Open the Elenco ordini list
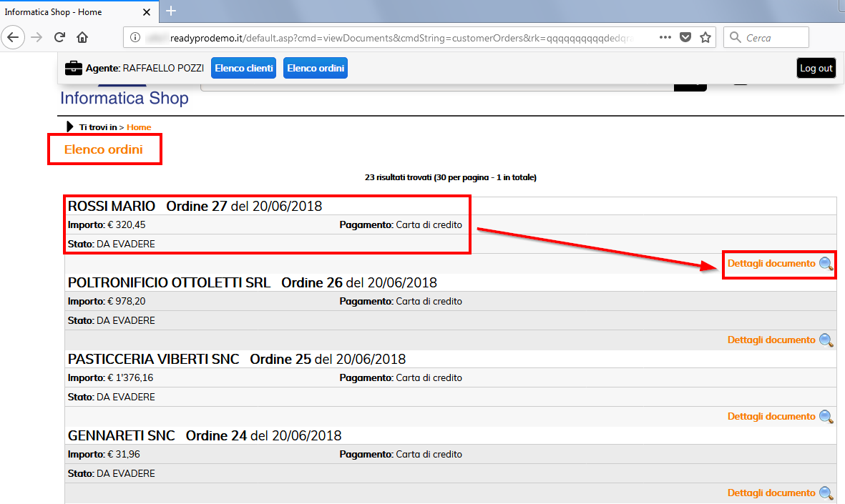This screenshot has height=504, width=845. tap(316, 69)
